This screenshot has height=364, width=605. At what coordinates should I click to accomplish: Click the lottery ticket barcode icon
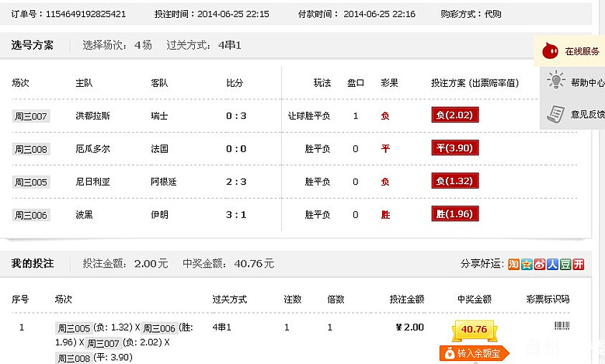[x=562, y=328]
